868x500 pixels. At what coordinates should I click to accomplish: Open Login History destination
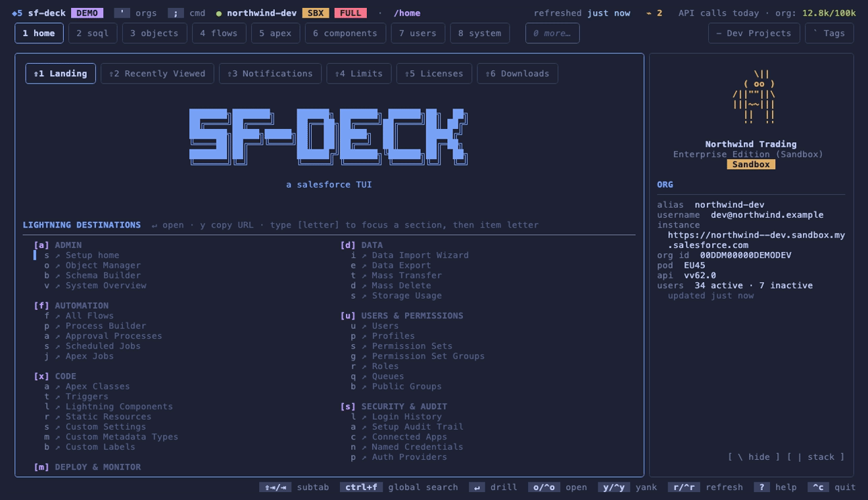pos(397,417)
